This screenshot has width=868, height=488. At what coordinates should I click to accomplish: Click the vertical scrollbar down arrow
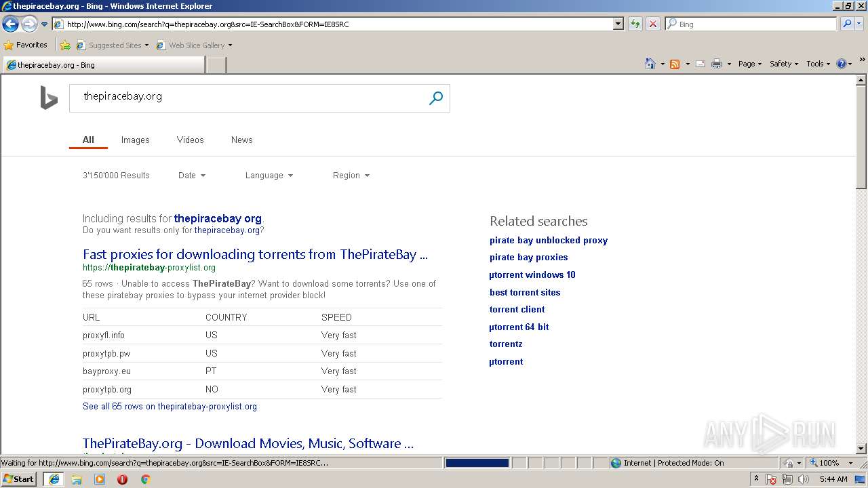click(x=861, y=449)
